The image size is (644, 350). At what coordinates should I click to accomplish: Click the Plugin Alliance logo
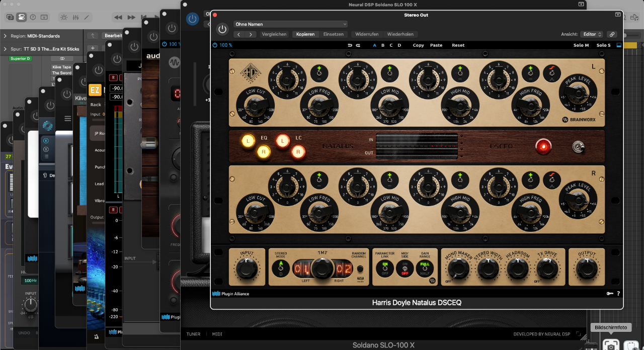coord(230,294)
